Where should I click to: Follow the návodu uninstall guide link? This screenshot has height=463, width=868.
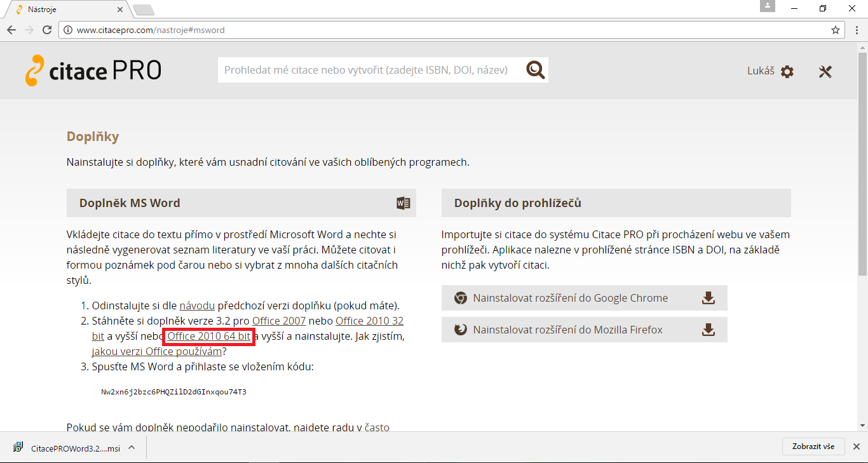(x=197, y=305)
